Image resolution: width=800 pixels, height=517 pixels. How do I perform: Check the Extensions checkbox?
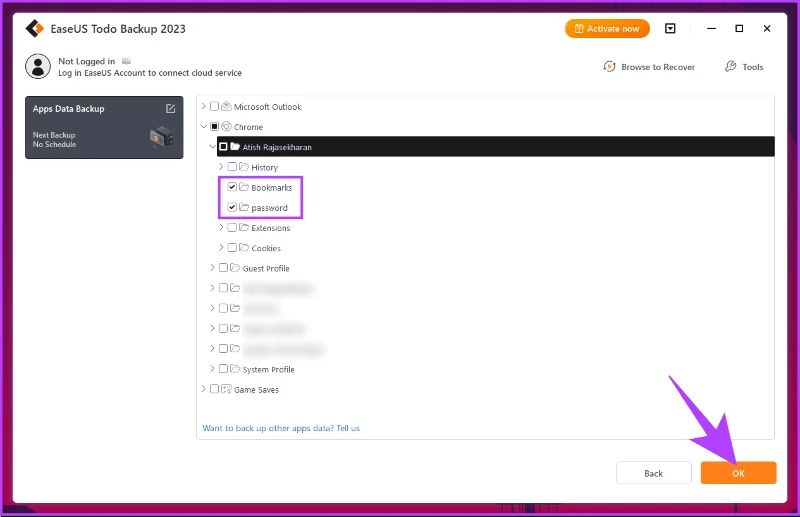coord(232,227)
